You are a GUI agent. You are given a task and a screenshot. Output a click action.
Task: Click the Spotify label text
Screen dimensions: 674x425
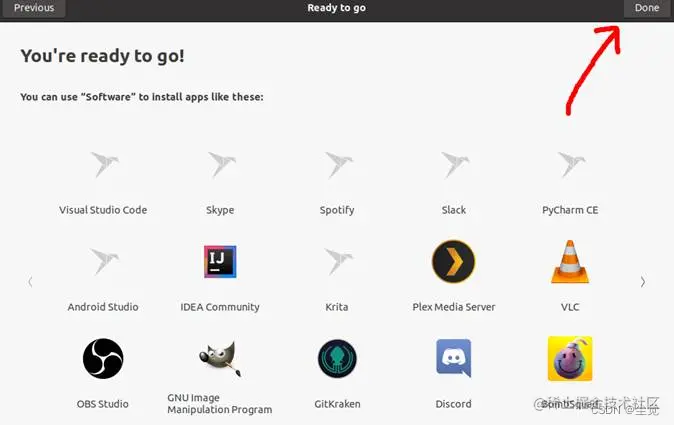point(337,211)
